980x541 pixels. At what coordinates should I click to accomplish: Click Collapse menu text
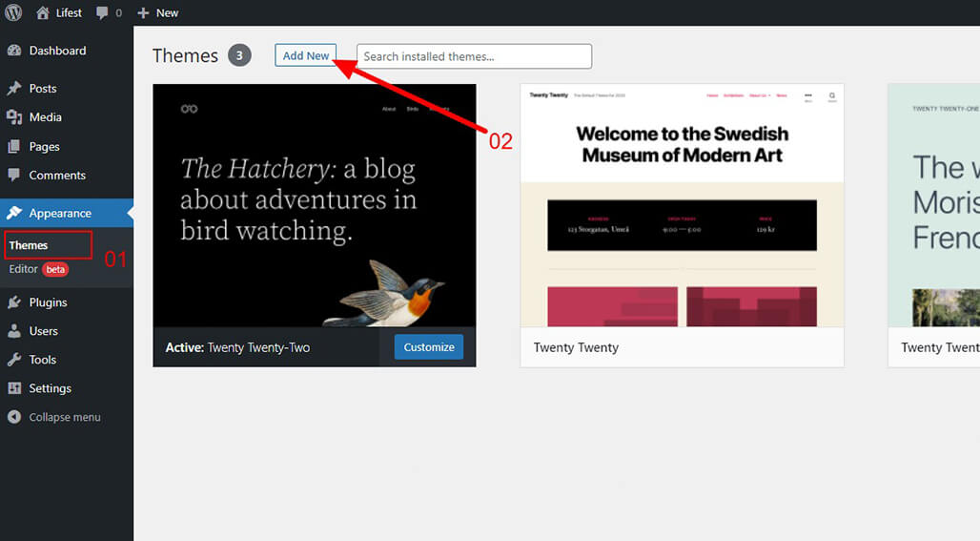point(65,417)
